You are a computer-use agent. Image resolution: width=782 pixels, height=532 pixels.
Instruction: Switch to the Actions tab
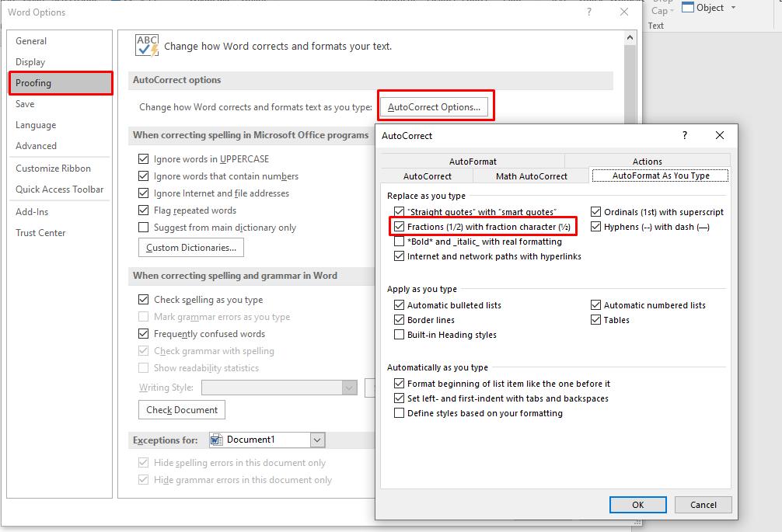tap(648, 161)
